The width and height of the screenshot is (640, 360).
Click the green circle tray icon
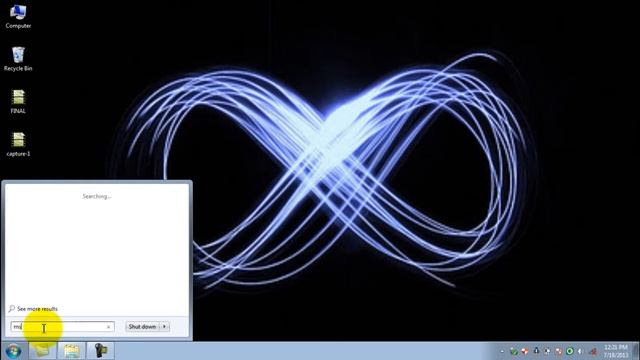[x=570, y=351]
